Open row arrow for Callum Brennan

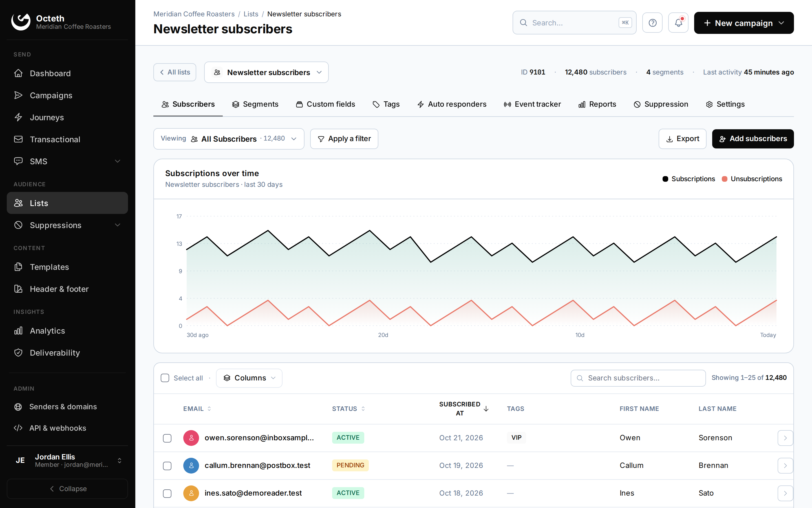click(785, 466)
